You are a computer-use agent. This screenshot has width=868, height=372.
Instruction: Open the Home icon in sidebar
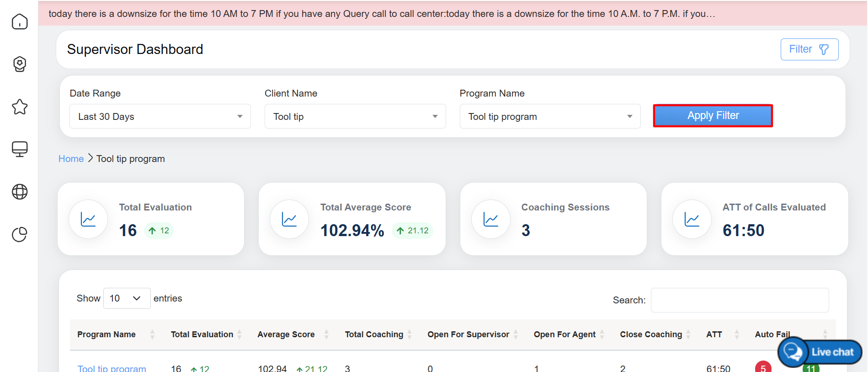point(20,22)
